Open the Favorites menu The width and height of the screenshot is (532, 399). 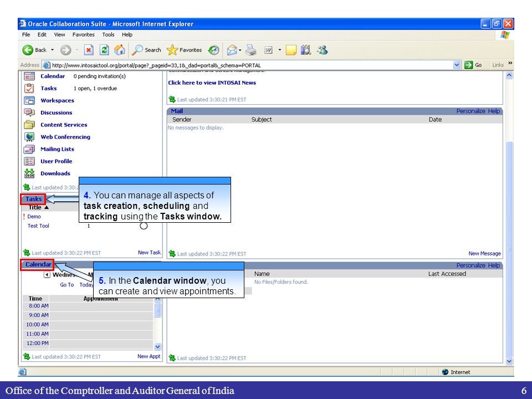coord(84,34)
